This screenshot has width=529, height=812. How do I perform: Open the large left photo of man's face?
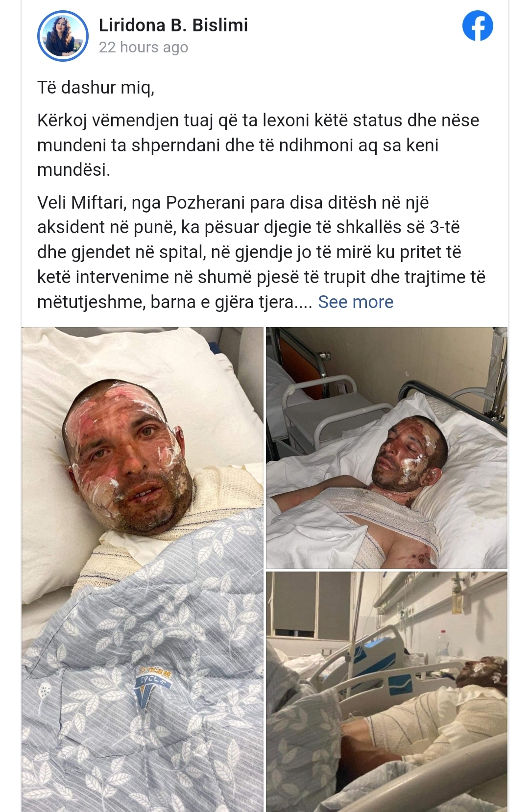click(x=143, y=569)
